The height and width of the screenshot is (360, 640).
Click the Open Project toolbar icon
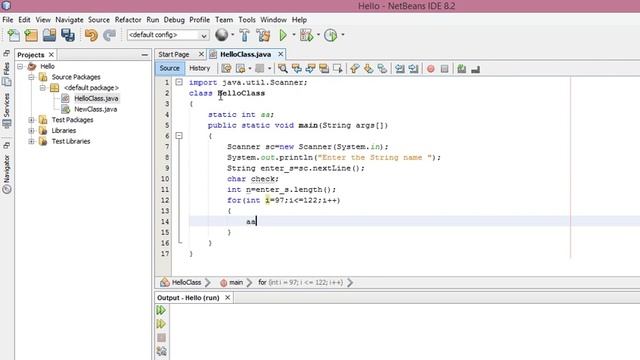49,35
